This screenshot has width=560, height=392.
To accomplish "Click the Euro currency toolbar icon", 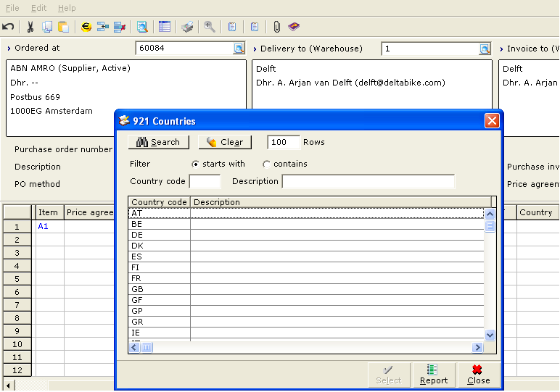I will coord(86,27).
